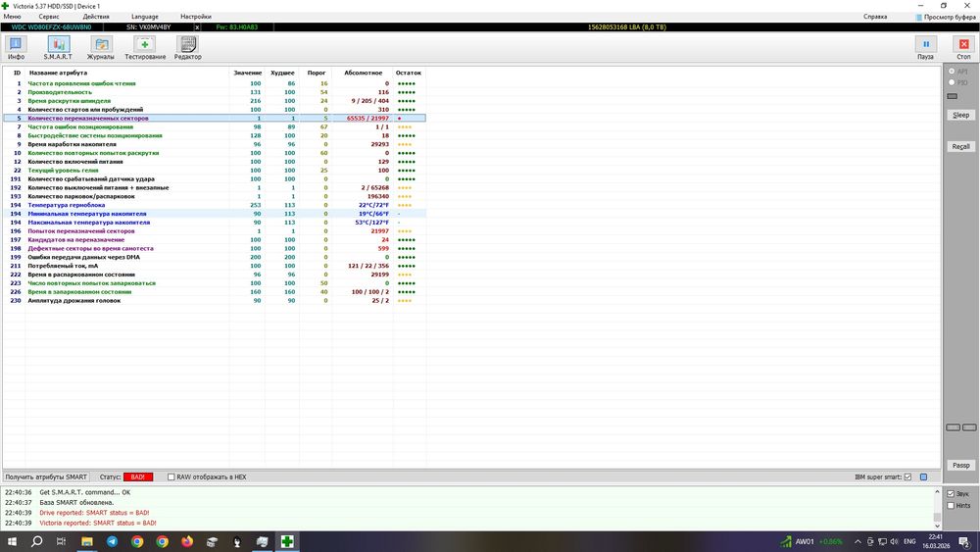Screen dimensions: 980x552
Task: Show hidden tray icons chevron
Action: click(x=857, y=541)
